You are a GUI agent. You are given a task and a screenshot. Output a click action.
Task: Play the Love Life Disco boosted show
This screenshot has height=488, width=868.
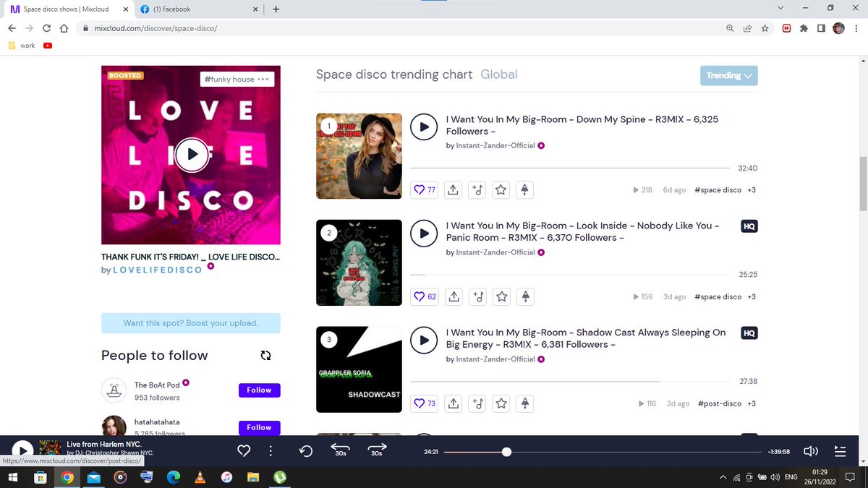pos(191,154)
